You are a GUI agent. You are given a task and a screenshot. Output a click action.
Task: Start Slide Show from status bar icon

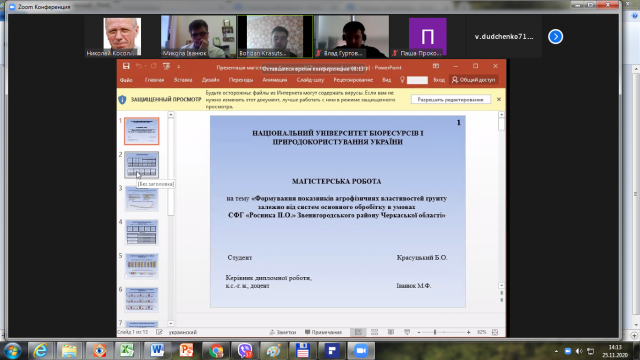pyautogui.click(x=407, y=332)
